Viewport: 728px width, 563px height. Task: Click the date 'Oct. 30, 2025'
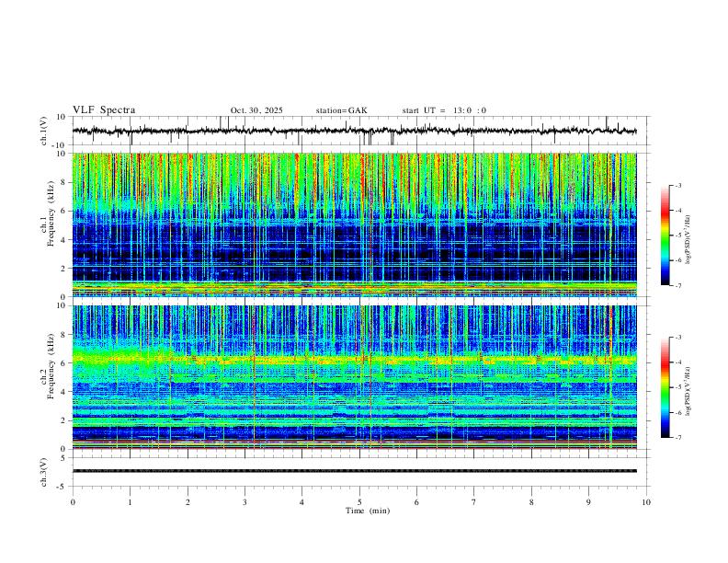[256, 110]
